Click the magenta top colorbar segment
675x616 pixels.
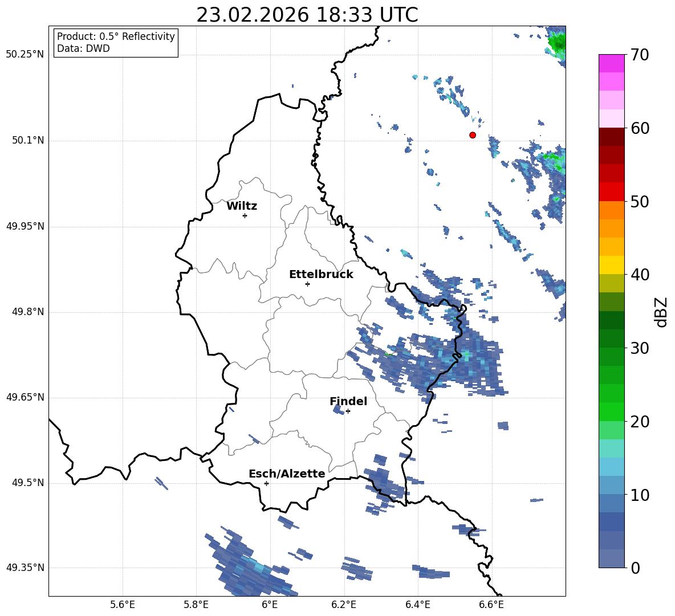611,63
